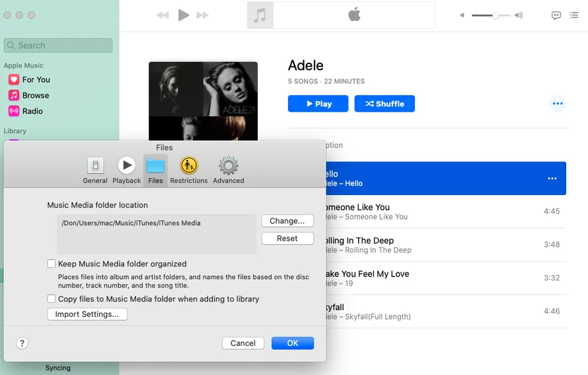The image size is (588, 375).
Task: Select Browse in the sidebar
Action: [35, 95]
